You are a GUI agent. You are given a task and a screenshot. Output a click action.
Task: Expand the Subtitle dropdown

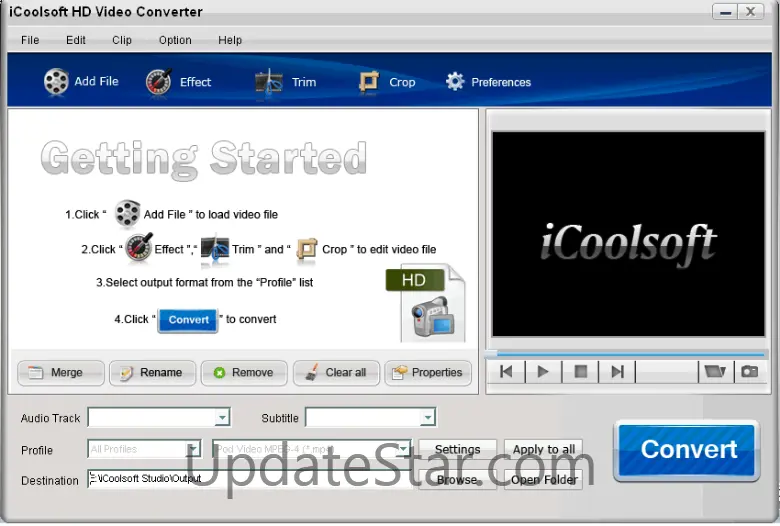[428, 418]
